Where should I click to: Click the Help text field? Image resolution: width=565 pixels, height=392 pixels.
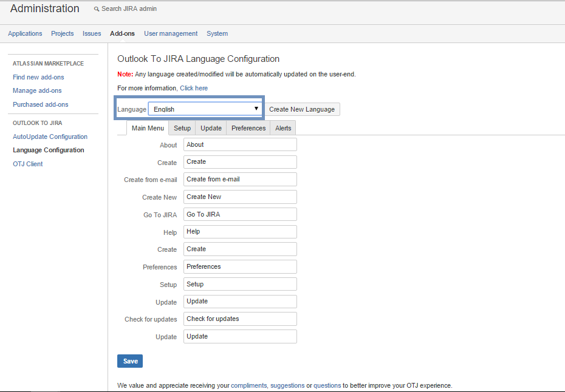(x=241, y=232)
